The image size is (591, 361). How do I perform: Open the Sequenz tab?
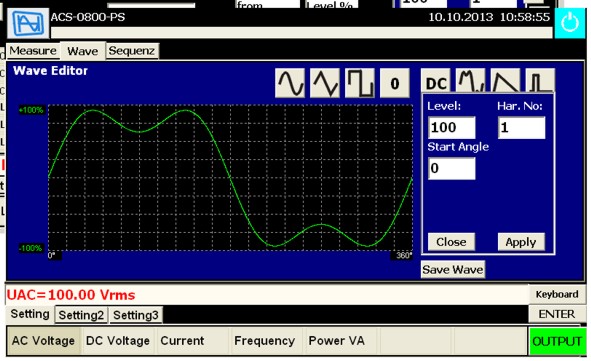[132, 51]
